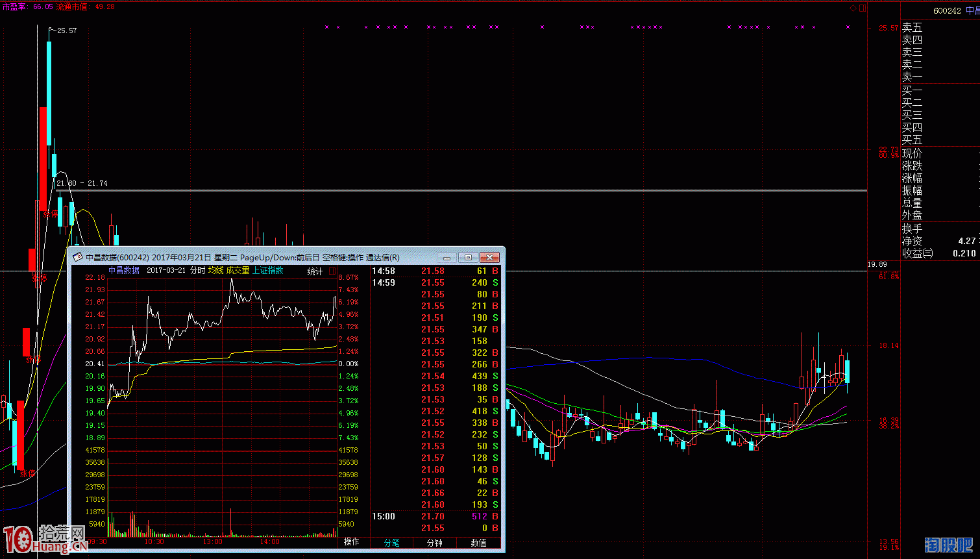Click the 21.80 - 21.74 price line label
980x559 pixels.
pos(82,183)
